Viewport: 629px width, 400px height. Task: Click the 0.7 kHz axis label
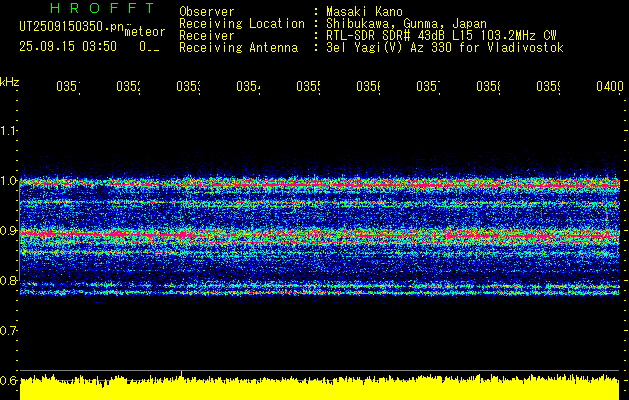pyautogui.click(x=8, y=330)
